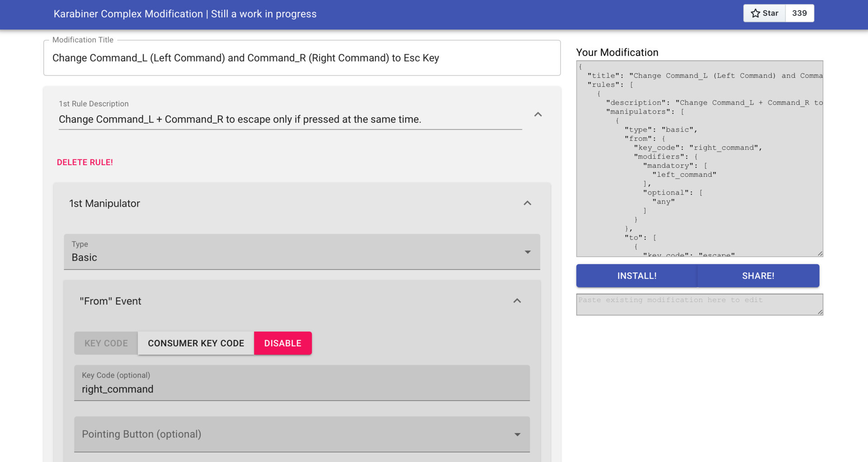Select the KEY CODE tab
868x462 pixels.
pos(106,343)
